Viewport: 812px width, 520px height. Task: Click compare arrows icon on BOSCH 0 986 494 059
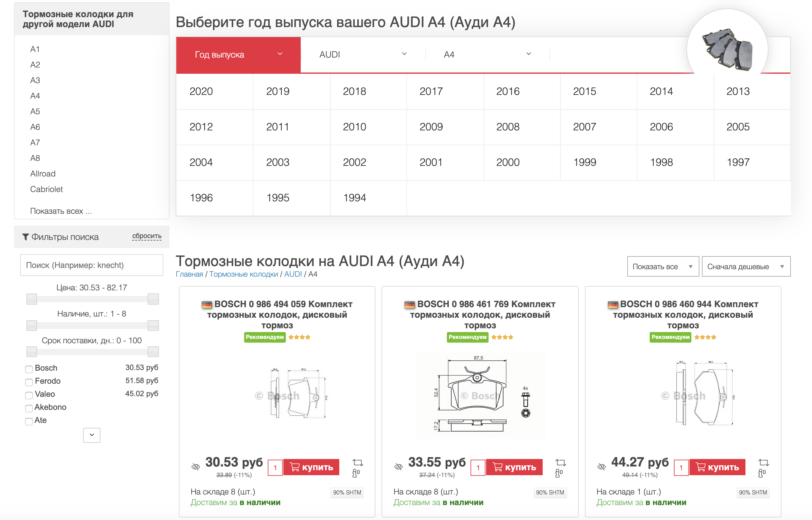(x=357, y=462)
